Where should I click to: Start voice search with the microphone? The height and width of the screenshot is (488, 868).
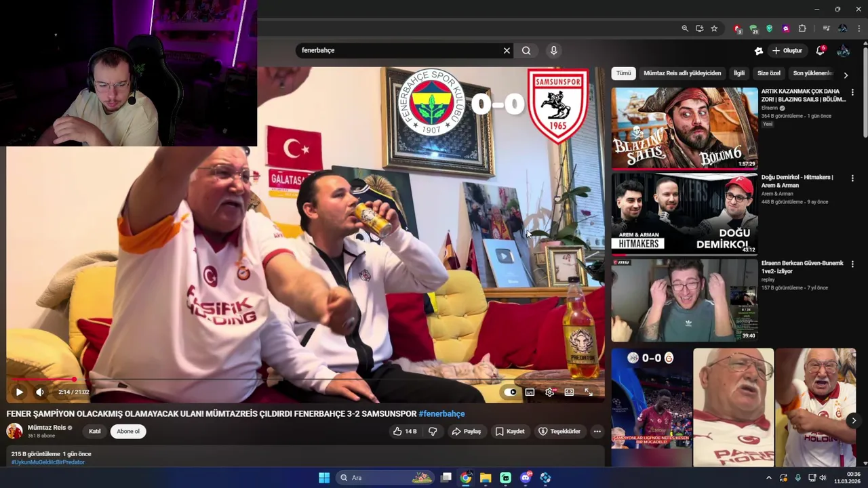[554, 50]
